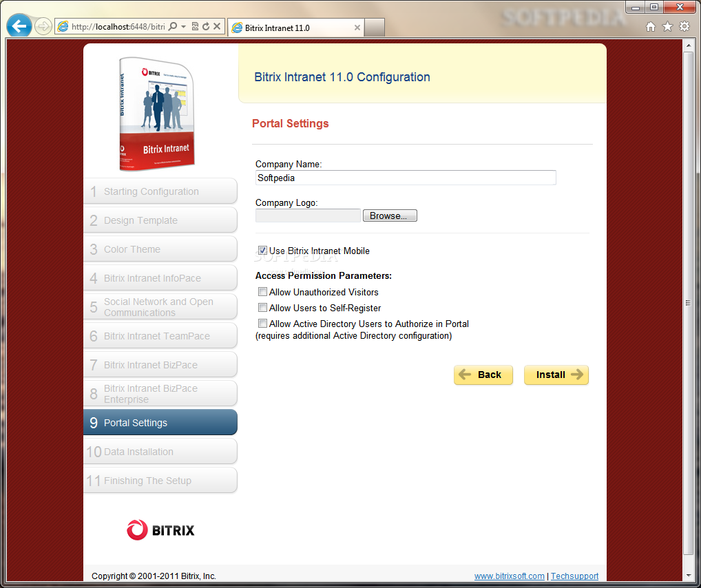The width and height of the screenshot is (701, 588).
Task: Stop loading with the X icon
Action: point(217,26)
